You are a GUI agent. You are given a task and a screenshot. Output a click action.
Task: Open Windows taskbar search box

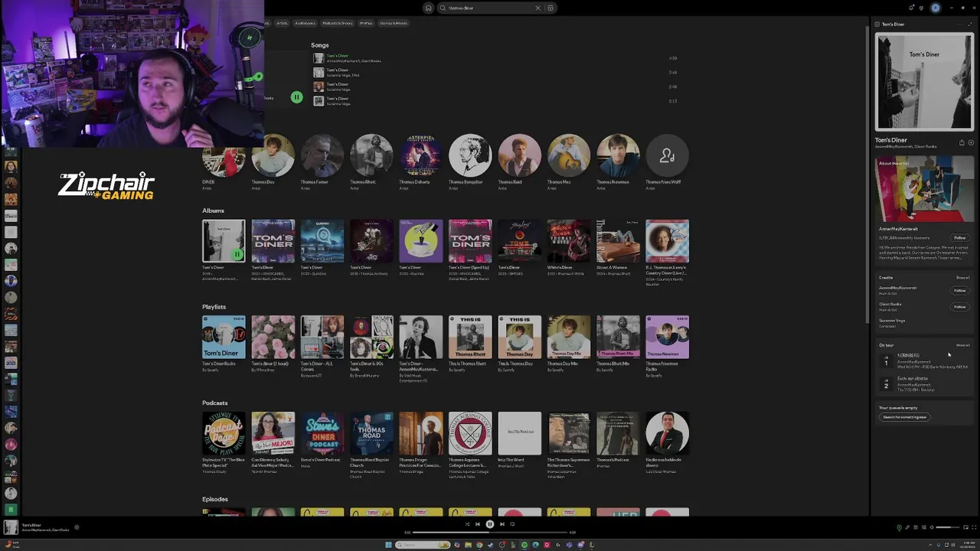[423, 545]
